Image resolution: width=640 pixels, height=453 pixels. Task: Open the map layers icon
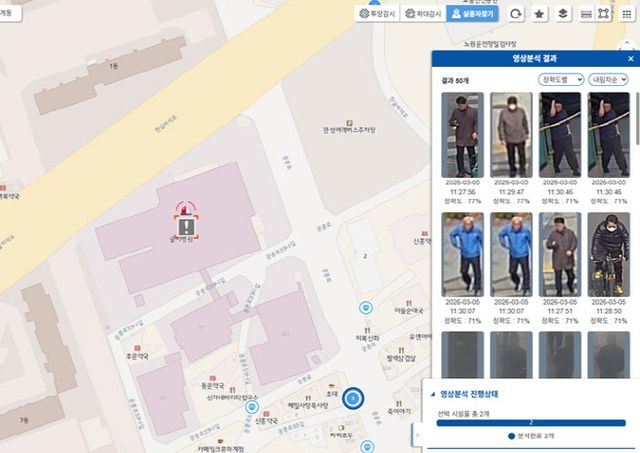click(x=563, y=14)
